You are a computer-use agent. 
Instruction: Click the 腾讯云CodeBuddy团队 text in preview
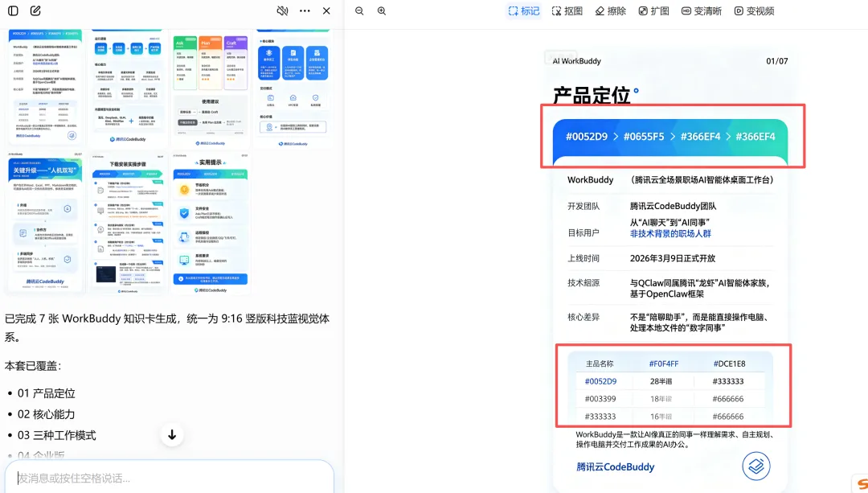674,206
